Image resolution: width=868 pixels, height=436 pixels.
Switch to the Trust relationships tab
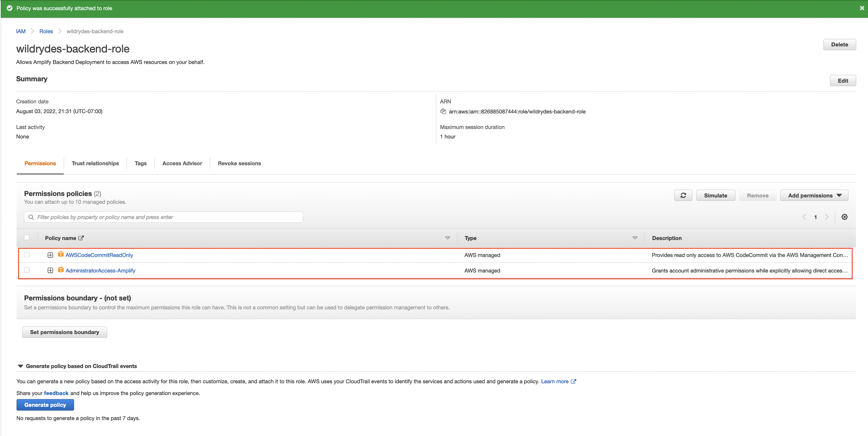click(x=95, y=163)
